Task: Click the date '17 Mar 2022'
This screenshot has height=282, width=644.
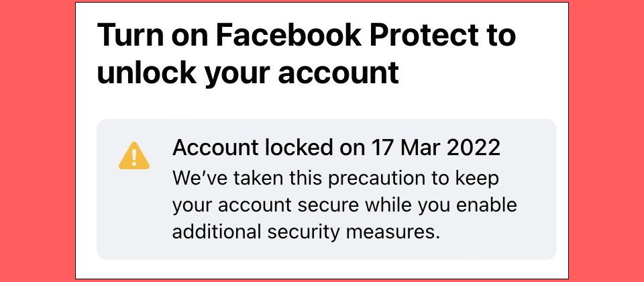Action: [x=437, y=148]
